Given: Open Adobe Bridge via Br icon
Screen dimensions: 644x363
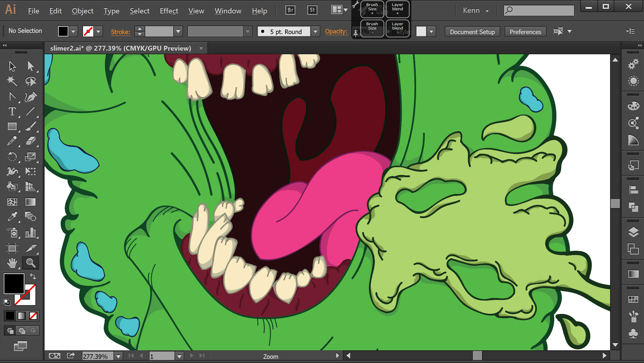Looking at the screenshot, I should (x=290, y=10).
